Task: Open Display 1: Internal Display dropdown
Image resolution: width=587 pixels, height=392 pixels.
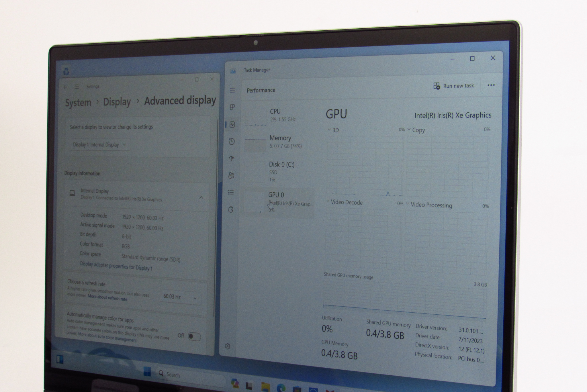Action: coord(99,145)
